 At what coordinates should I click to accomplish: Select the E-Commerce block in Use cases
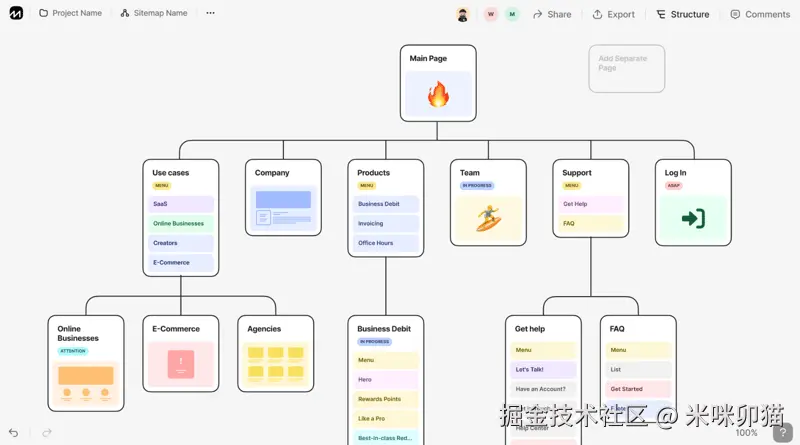click(181, 262)
